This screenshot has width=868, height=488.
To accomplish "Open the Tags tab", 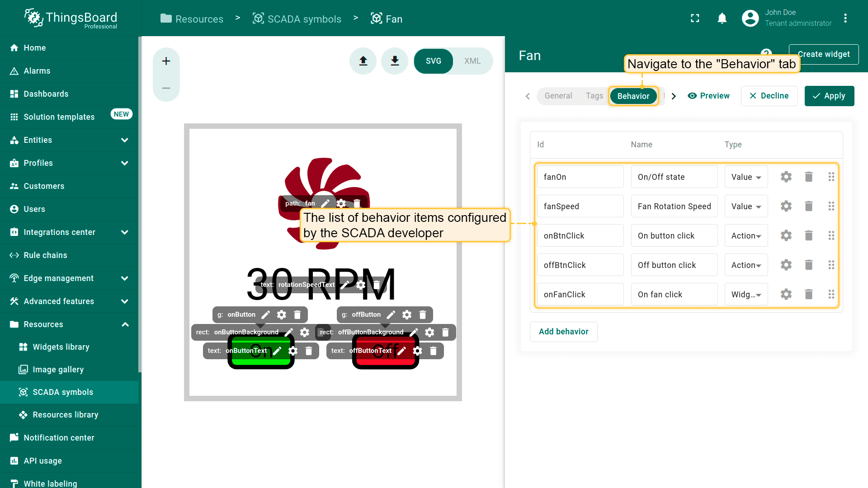I will coord(594,96).
